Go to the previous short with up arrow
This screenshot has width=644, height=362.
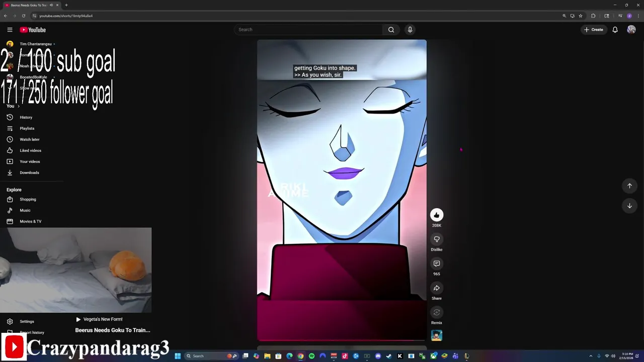pos(629,186)
